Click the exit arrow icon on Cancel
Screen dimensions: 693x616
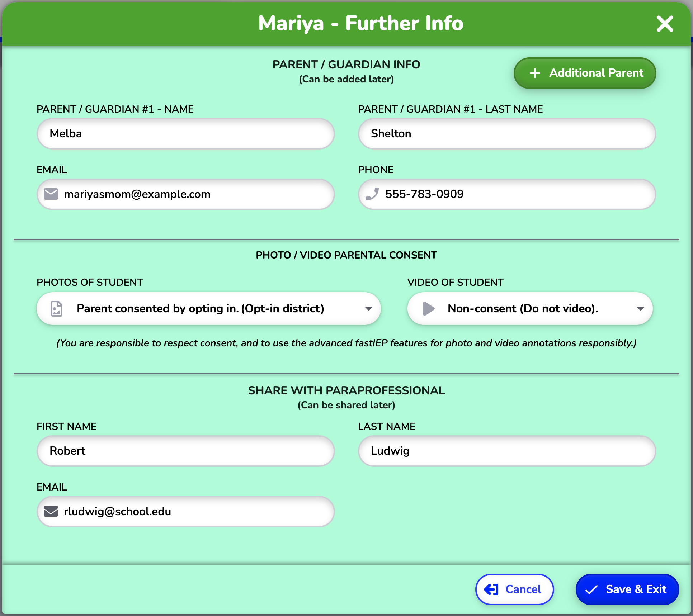pyautogui.click(x=491, y=589)
